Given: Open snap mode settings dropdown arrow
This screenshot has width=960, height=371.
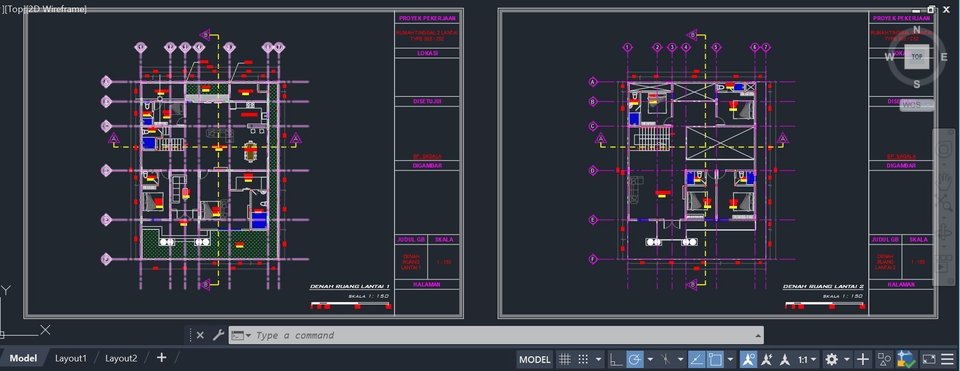Looking at the screenshot, I should 598,359.
